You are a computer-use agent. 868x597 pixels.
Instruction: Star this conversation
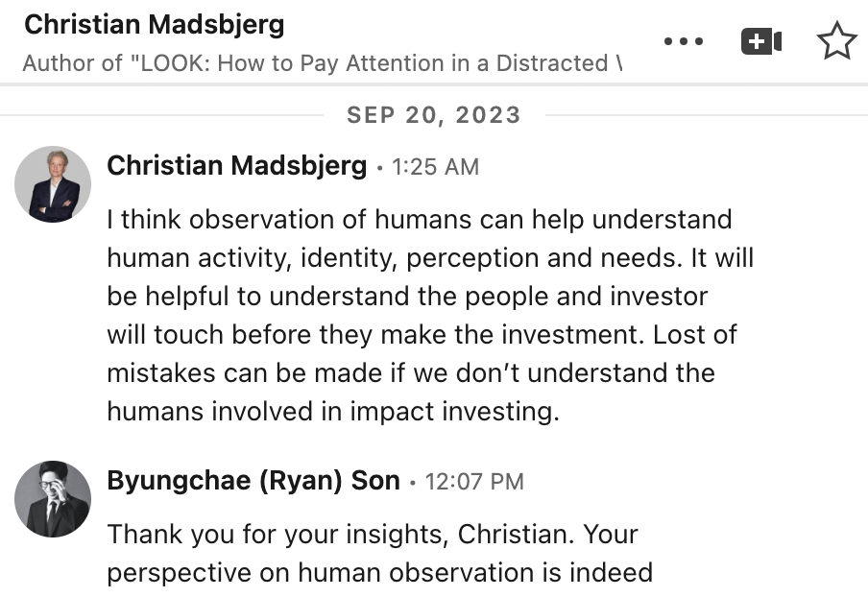point(836,41)
